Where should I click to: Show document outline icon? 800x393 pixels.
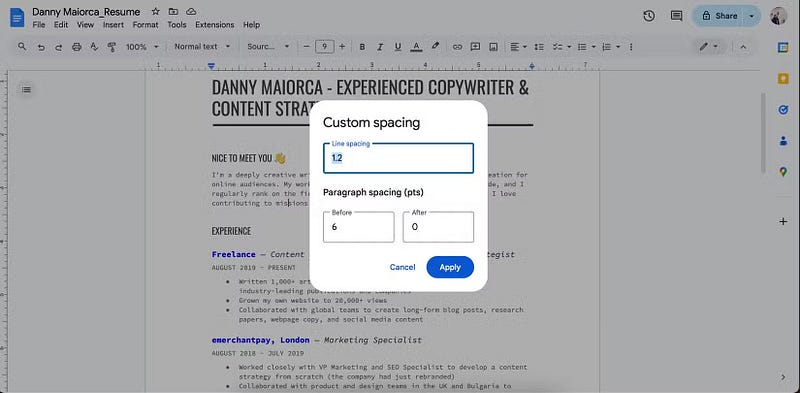pyautogui.click(x=27, y=89)
